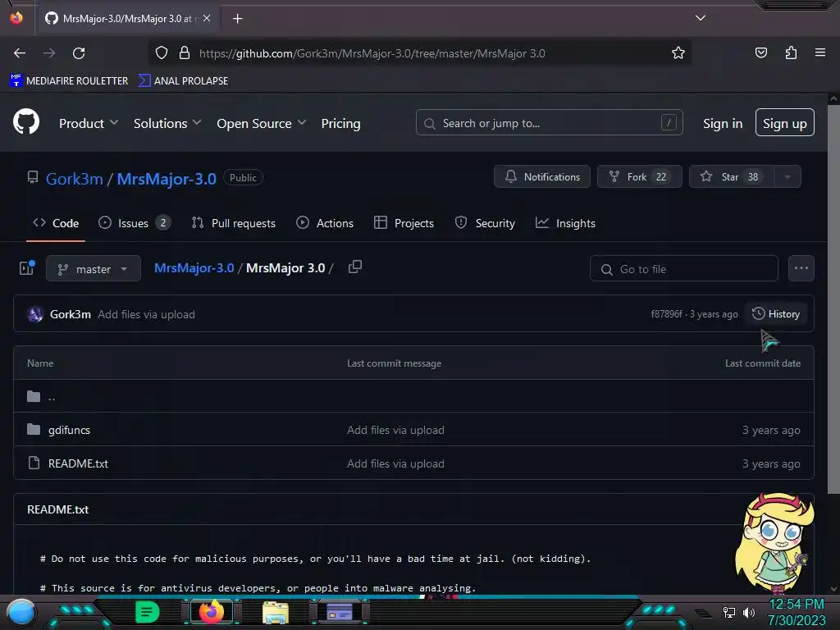Click the taskbar clock 12:54 PM

tap(796, 604)
